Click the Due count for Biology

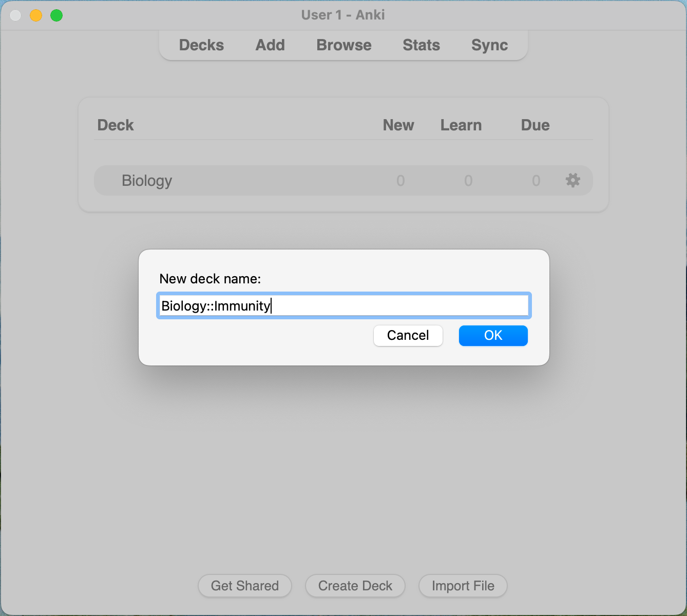pos(536,181)
